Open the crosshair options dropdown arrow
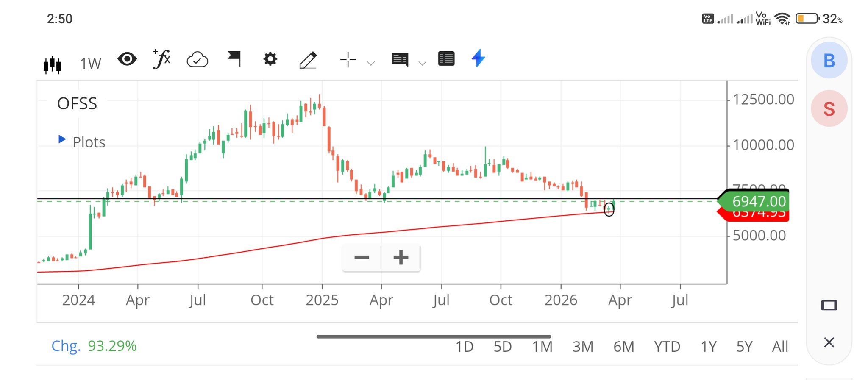 click(x=371, y=64)
